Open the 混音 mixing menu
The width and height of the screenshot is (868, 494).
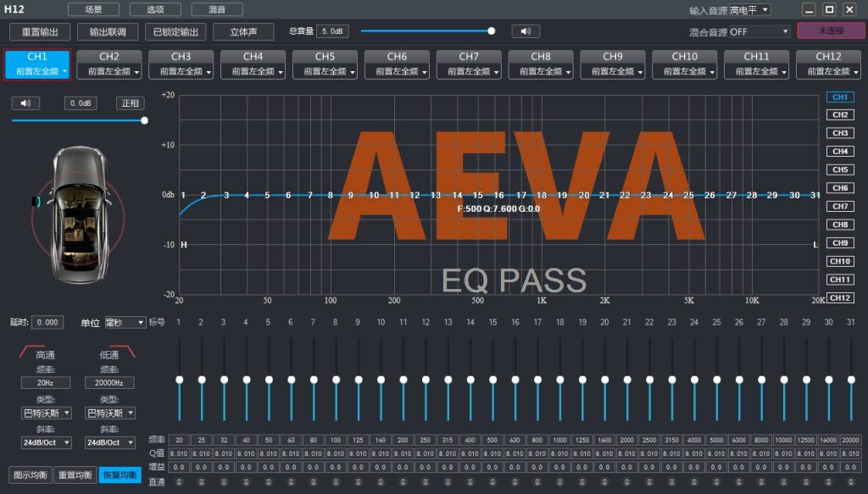pos(217,9)
